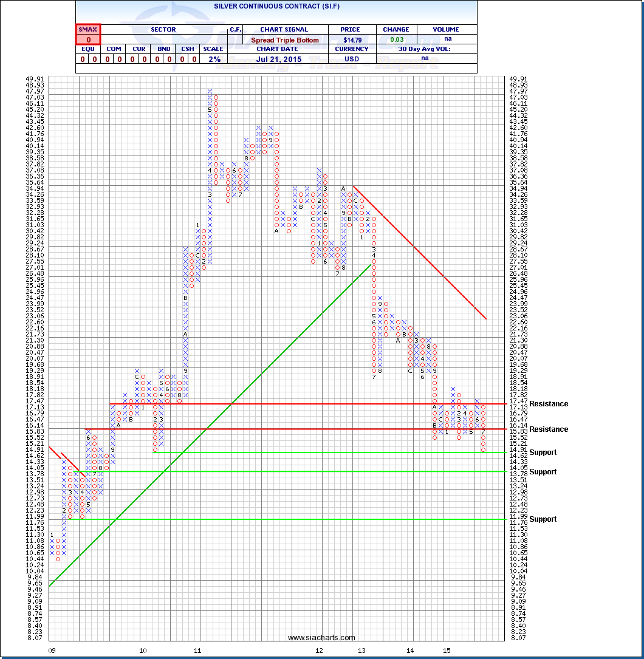
Task: Select the Spread Triple Bottom chart signal
Action: (x=285, y=40)
